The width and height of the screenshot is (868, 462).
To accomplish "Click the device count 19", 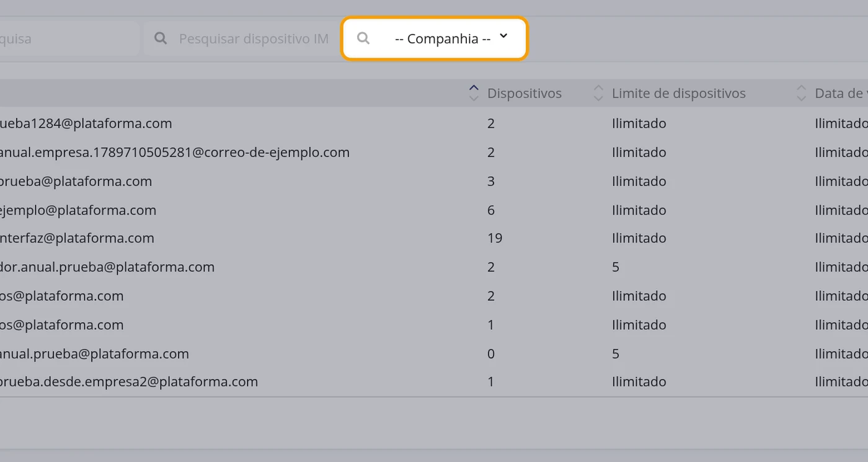I will 495,238.
